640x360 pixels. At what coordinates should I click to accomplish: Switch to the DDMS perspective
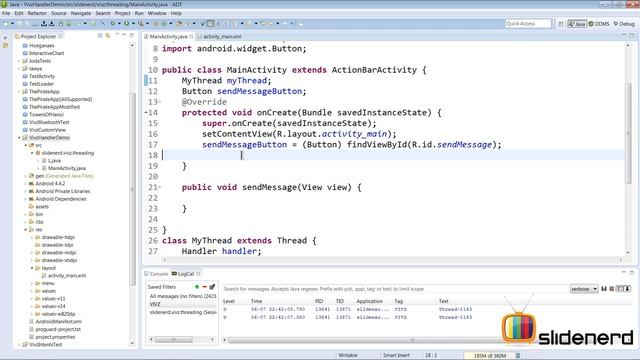pos(599,24)
